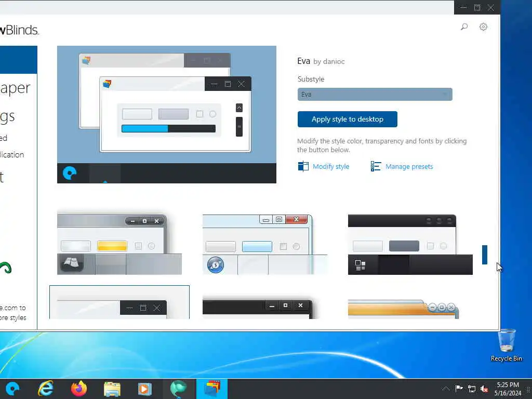The height and width of the screenshot is (399, 532).
Task: Click the active WindowBlinds taskbar icon
Action: pyautogui.click(x=212, y=389)
